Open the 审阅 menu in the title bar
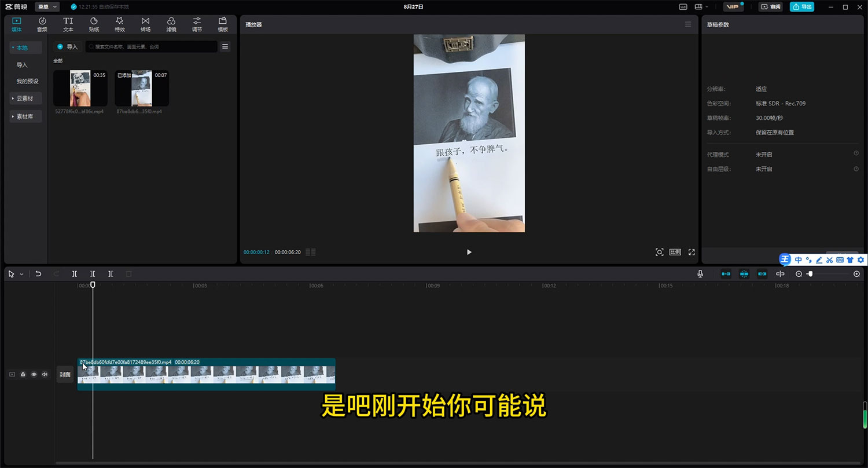This screenshot has height=468, width=868. coord(770,7)
